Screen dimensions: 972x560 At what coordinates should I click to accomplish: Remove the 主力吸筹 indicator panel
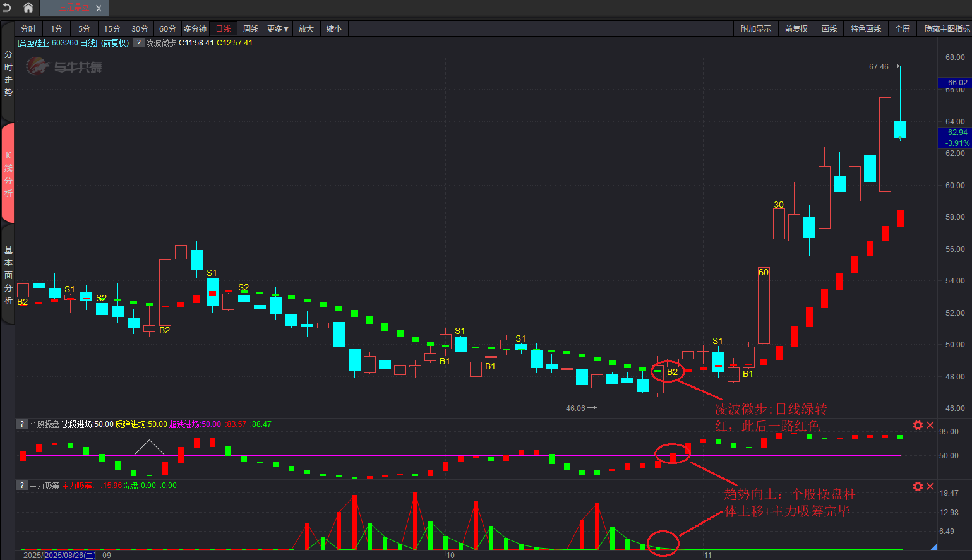(x=930, y=486)
